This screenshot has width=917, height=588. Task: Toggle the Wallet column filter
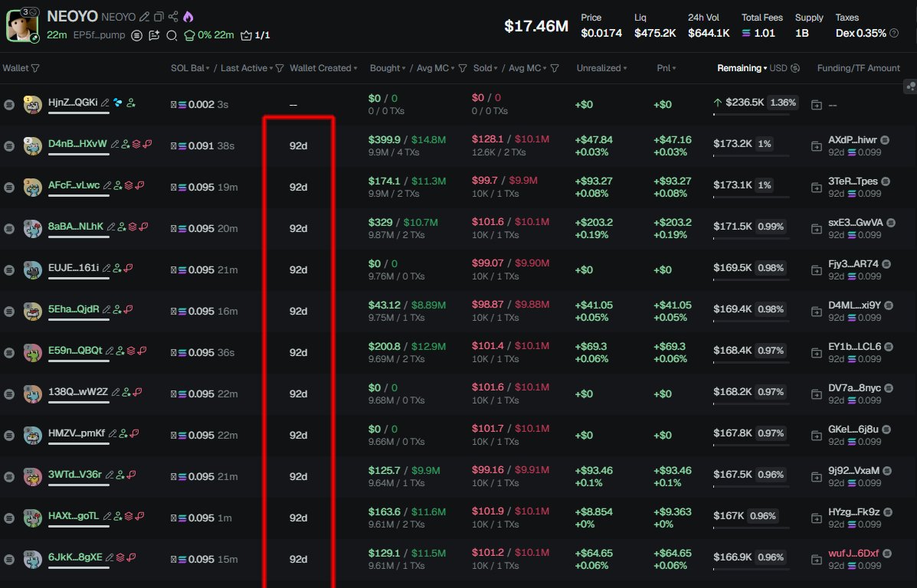click(35, 68)
